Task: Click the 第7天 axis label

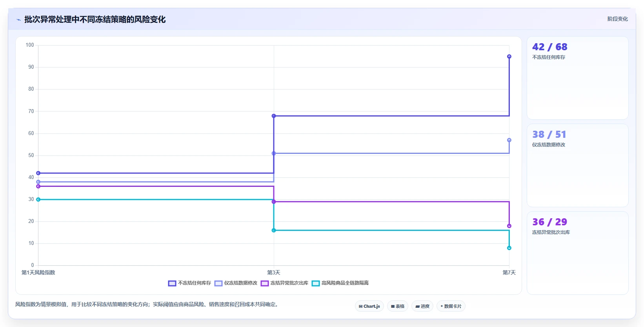Action: (x=509, y=272)
